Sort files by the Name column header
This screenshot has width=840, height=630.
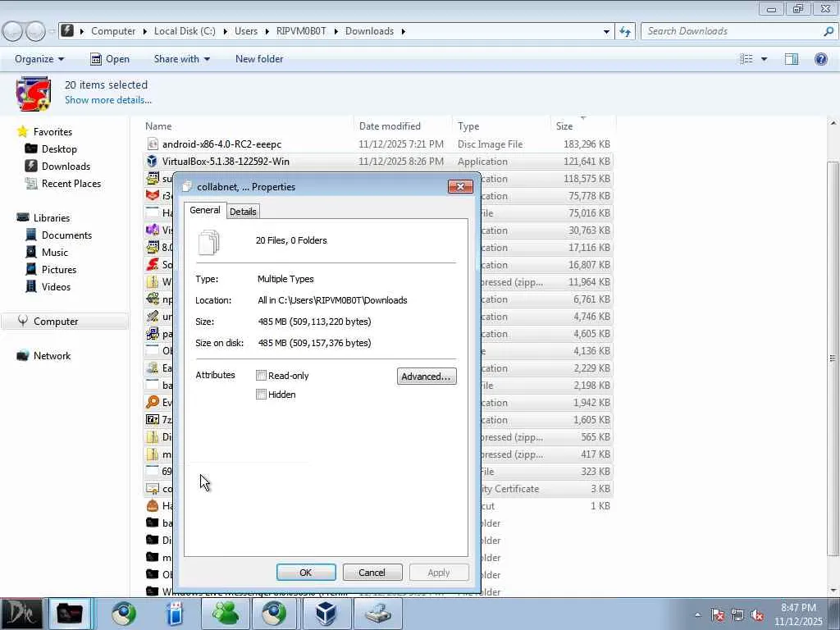(x=248, y=126)
